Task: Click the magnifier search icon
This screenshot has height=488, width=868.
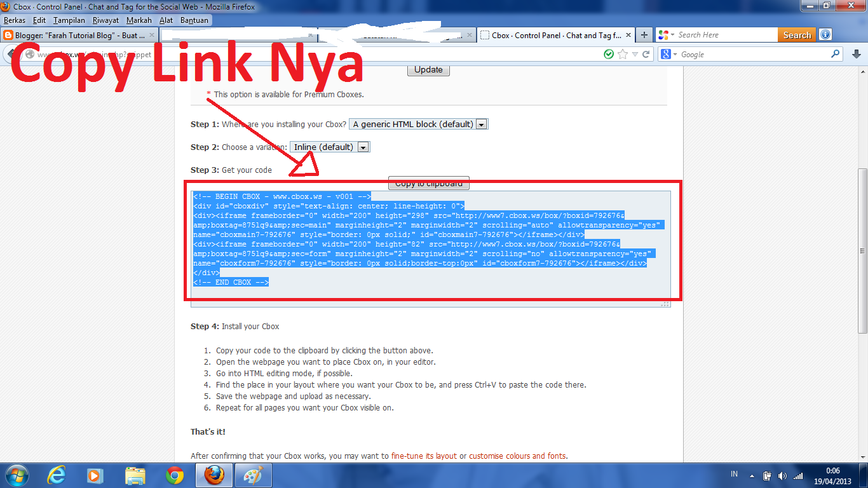Action: (836, 55)
